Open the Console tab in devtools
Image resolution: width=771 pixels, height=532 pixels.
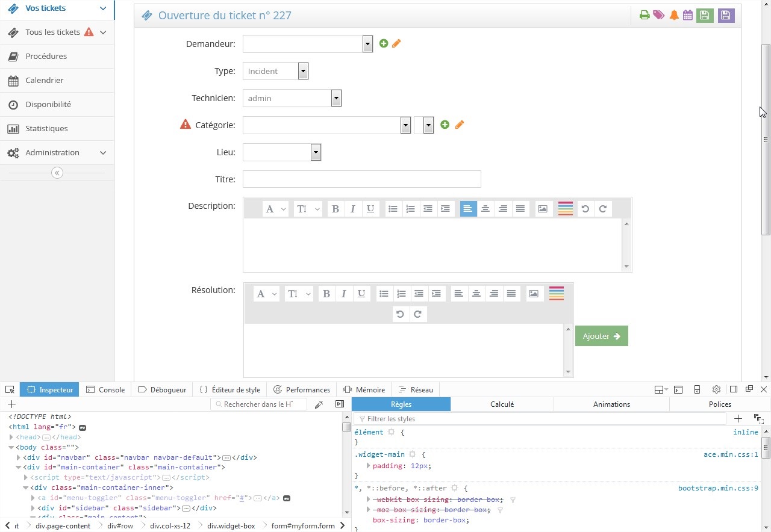click(105, 390)
